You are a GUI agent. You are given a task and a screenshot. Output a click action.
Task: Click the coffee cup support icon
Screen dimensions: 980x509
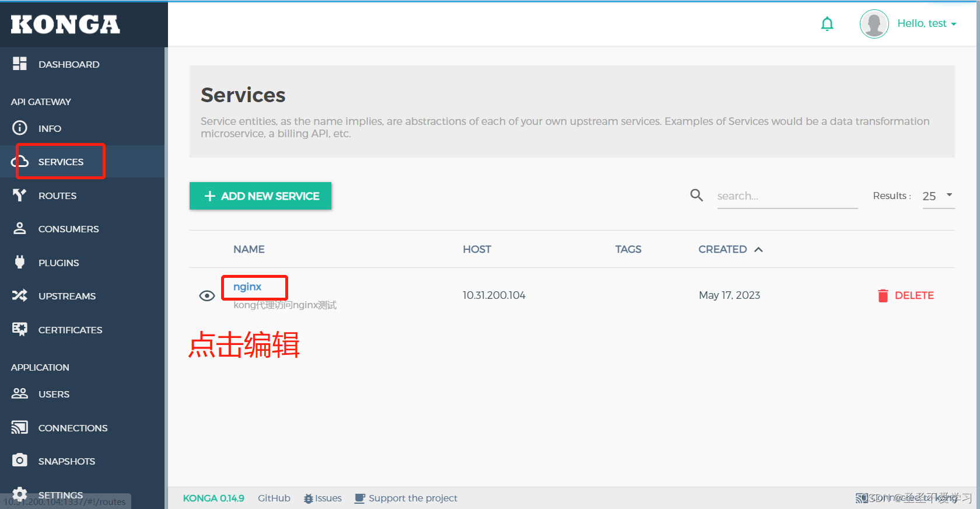360,498
